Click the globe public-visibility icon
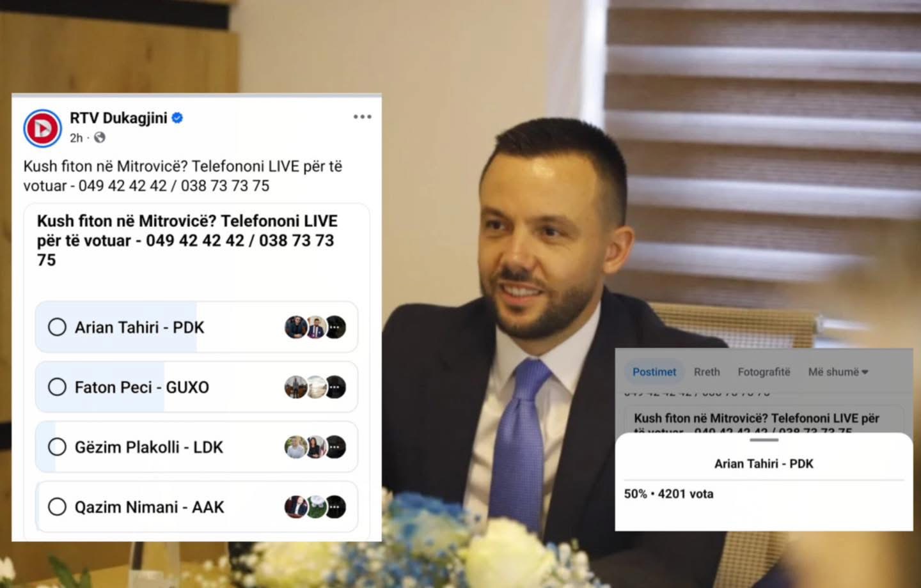 point(100,137)
